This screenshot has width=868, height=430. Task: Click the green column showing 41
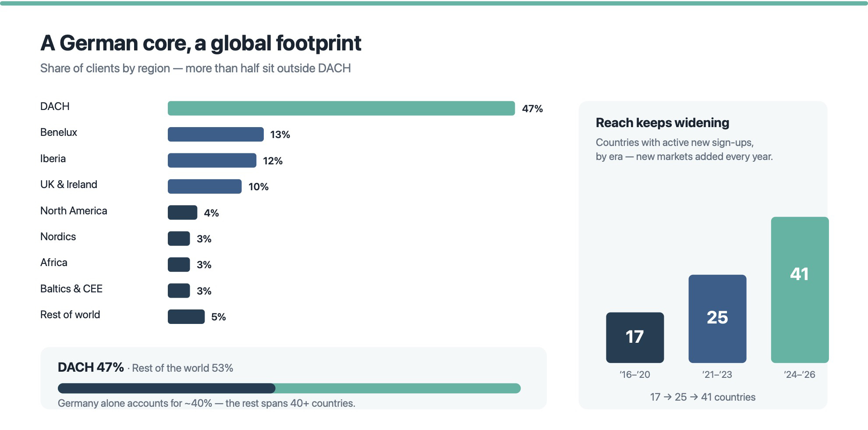point(800,290)
